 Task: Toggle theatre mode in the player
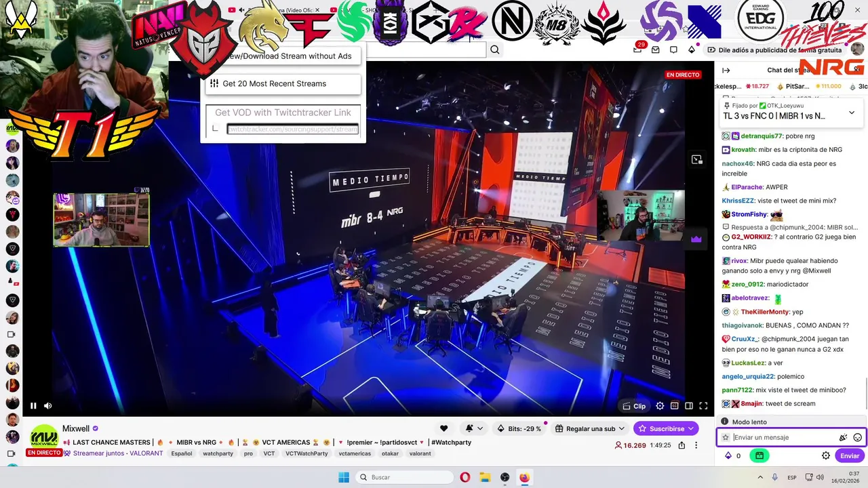coord(689,406)
